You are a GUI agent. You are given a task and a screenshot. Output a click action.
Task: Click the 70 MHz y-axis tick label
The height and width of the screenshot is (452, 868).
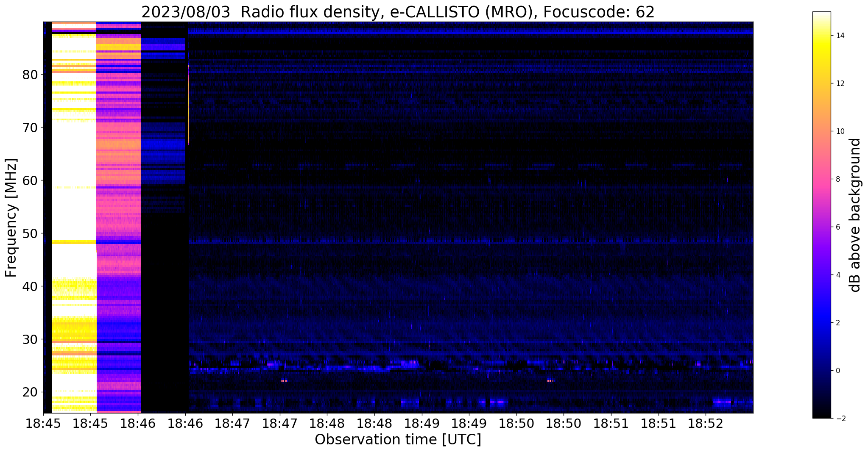[x=31, y=128]
